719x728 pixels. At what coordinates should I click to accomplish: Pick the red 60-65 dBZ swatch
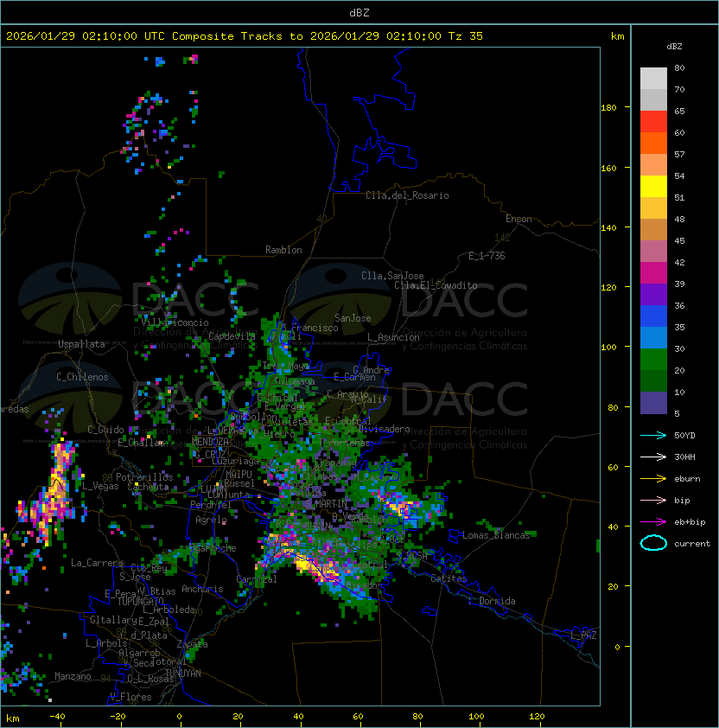point(653,122)
